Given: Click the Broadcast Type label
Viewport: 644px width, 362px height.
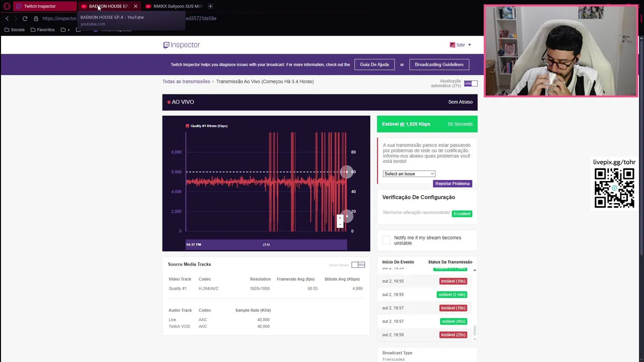Looking at the screenshot, I should [397, 353].
